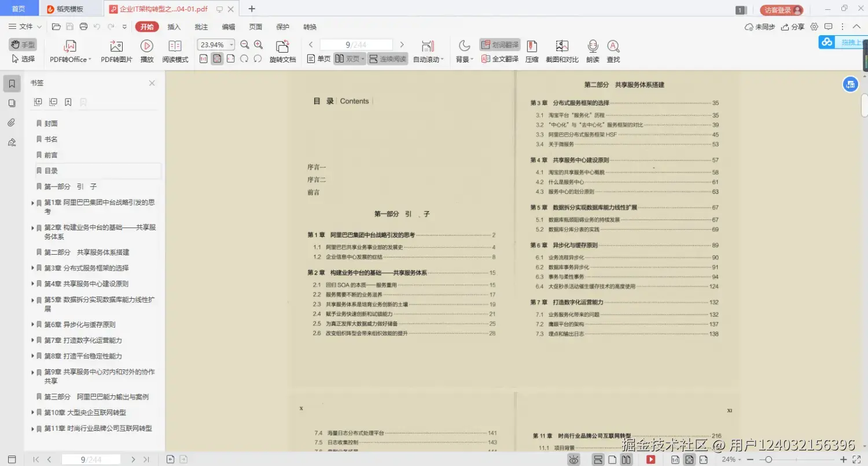Viewport: 868px width, 466px height.
Task: Open 截图和对比 screenshot and compare
Action: click(562, 52)
